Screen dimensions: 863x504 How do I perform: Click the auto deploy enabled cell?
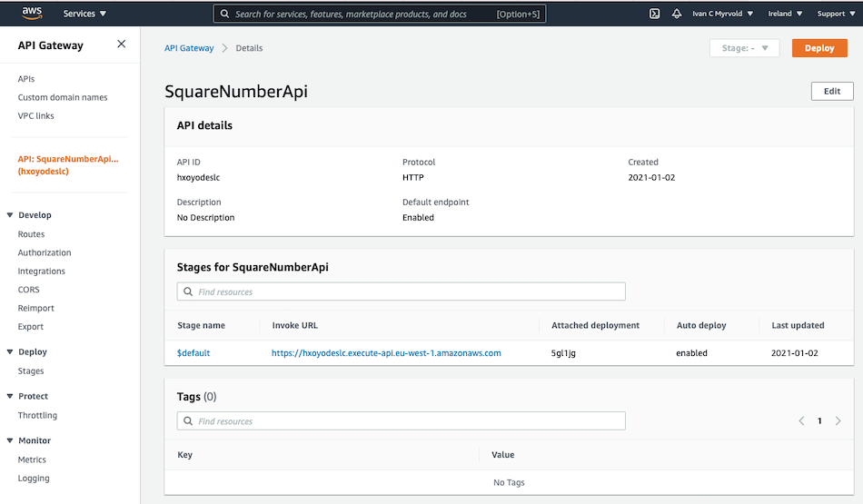pos(692,353)
